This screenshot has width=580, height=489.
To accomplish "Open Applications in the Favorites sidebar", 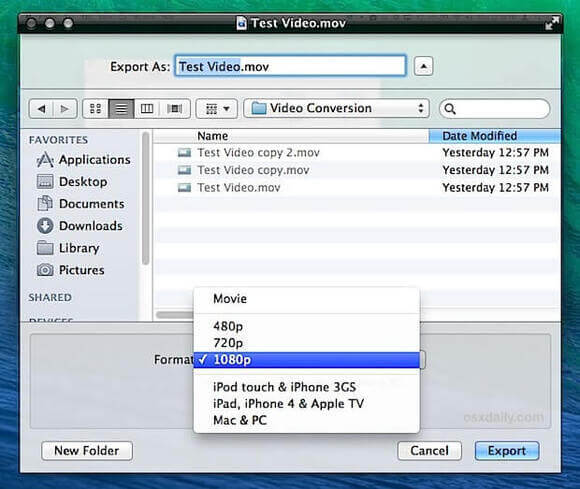I will point(84,159).
